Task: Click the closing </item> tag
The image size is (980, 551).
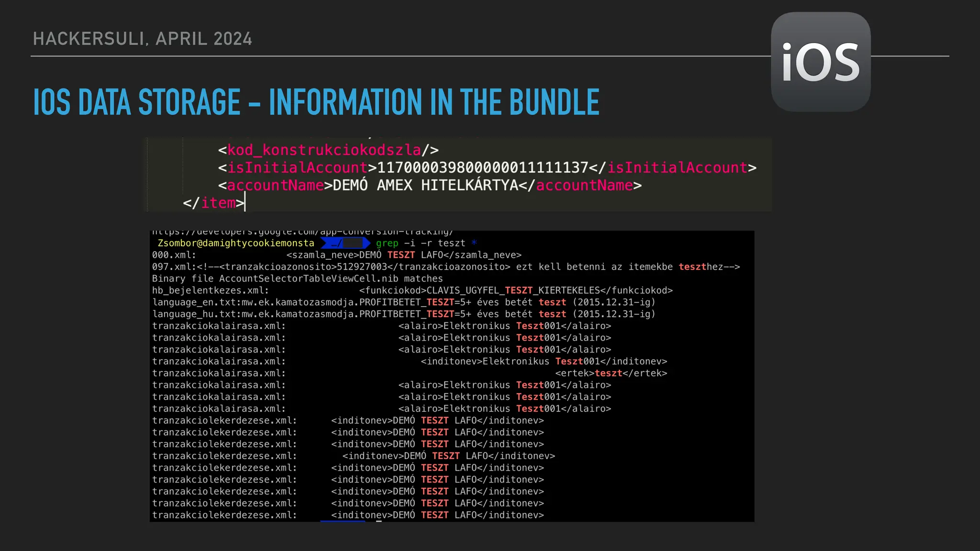Action: tap(213, 203)
